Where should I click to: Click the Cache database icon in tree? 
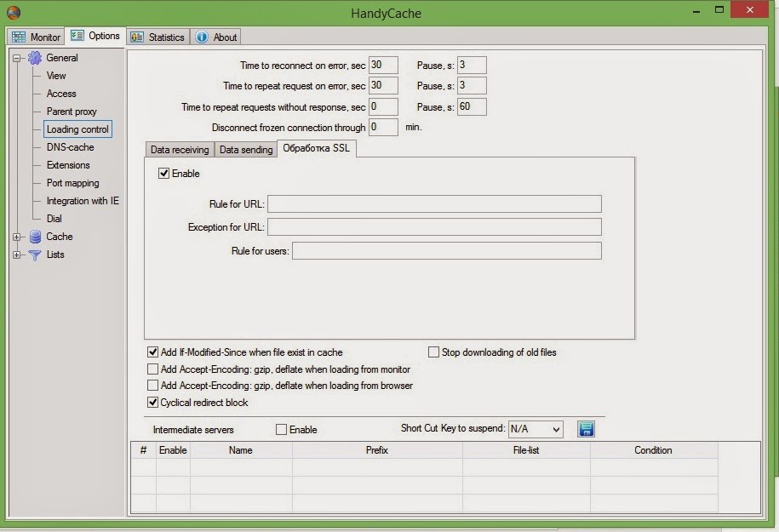point(35,237)
